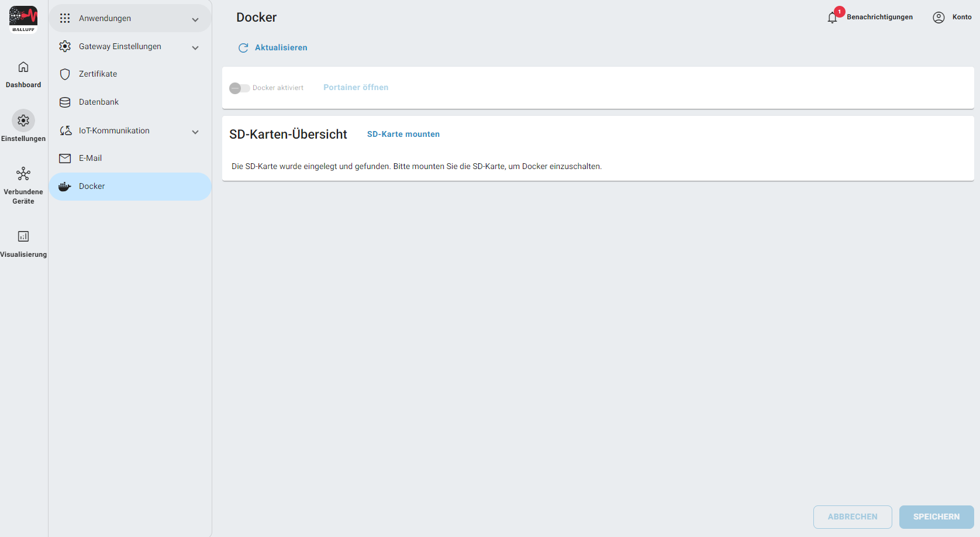
Task: Open Visualisierung chart icon
Action: click(23, 236)
